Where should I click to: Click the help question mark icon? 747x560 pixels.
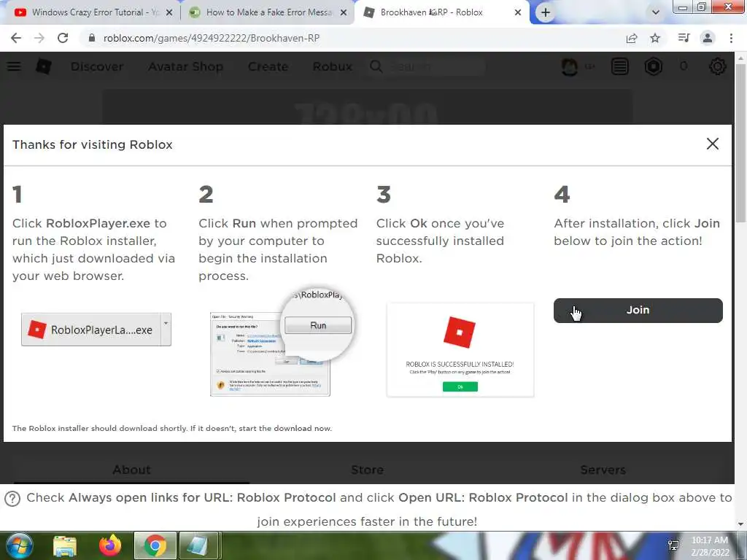[12, 499]
